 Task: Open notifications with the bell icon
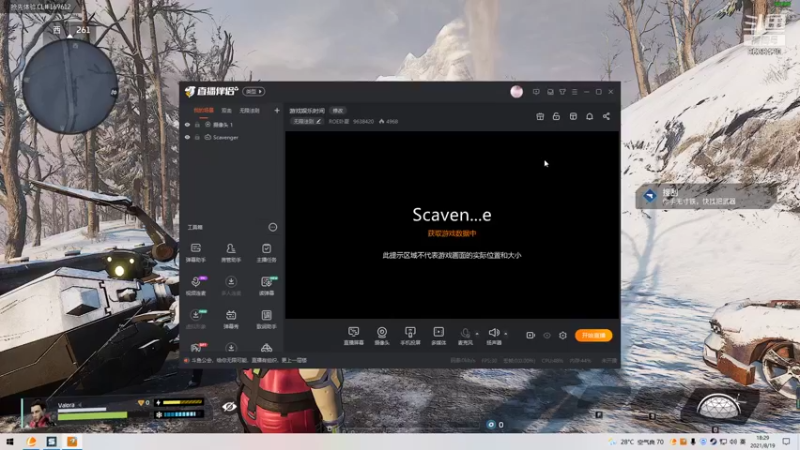click(x=589, y=116)
